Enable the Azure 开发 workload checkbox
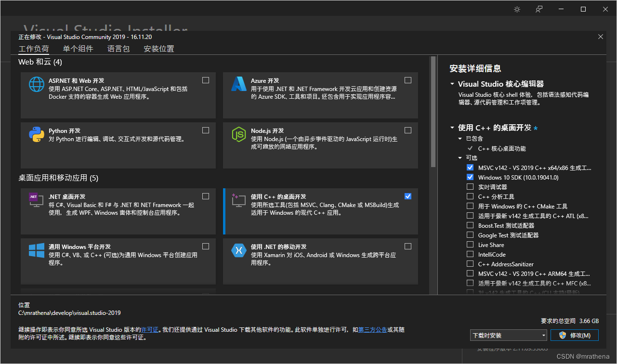617x364 pixels. point(408,80)
